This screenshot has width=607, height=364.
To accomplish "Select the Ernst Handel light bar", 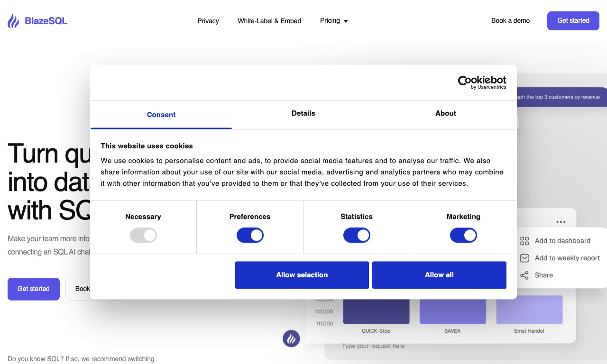I will pyautogui.click(x=529, y=309).
